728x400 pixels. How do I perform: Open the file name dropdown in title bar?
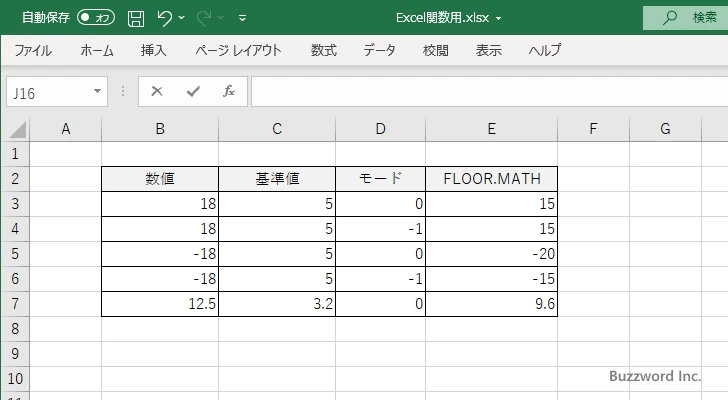coord(499,18)
